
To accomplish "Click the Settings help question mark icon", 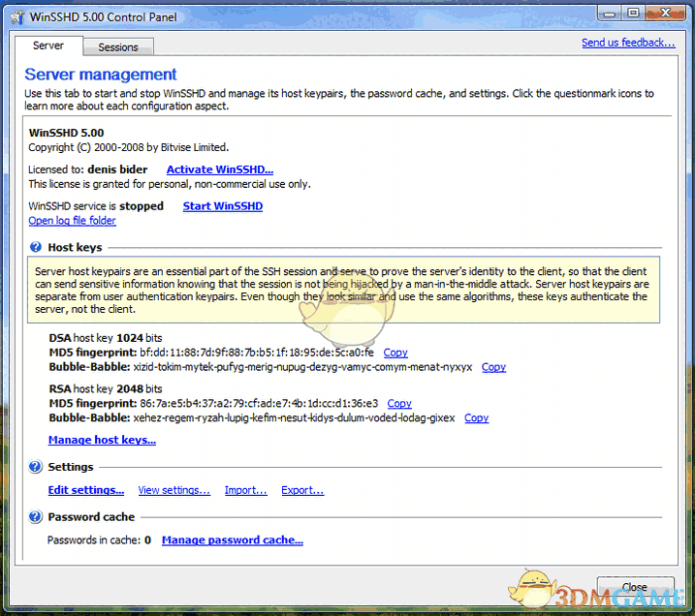I will click(x=36, y=467).
